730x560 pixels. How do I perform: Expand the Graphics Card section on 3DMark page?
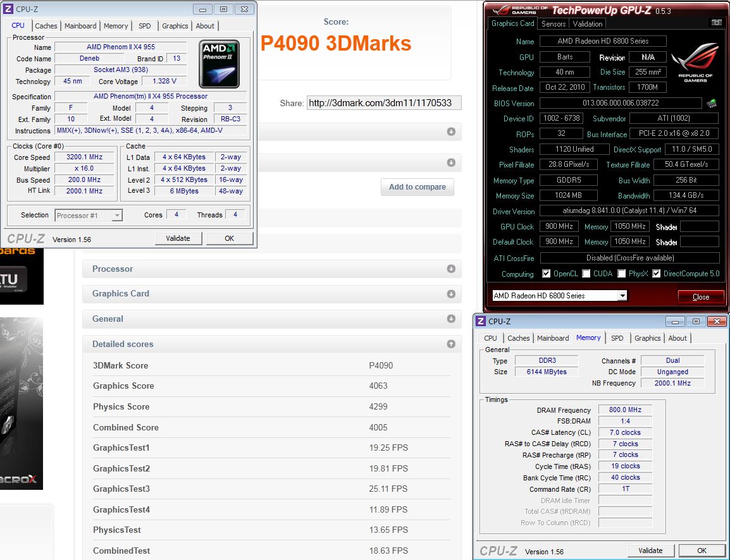(x=451, y=294)
